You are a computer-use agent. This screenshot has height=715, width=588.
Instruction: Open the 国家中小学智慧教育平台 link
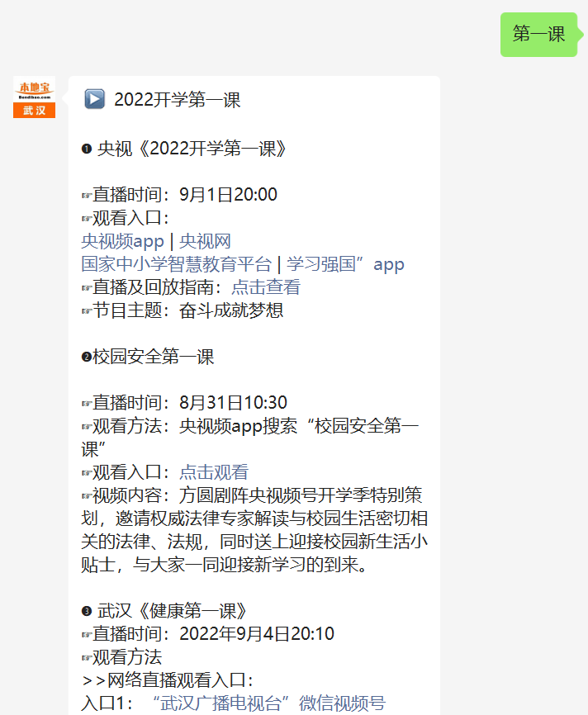tap(176, 264)
